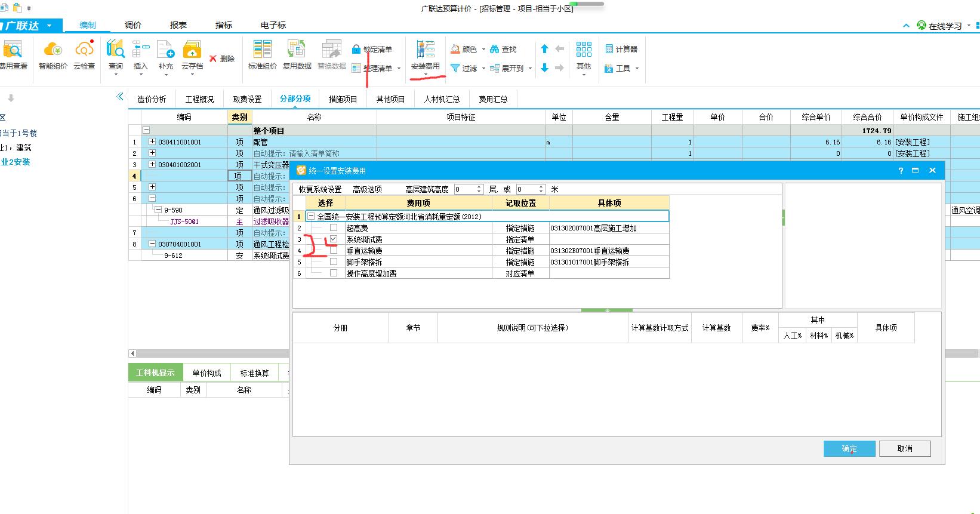Click 恢复系统设置 in the dialog
The image size is (980, 514).
click(320, 189)
